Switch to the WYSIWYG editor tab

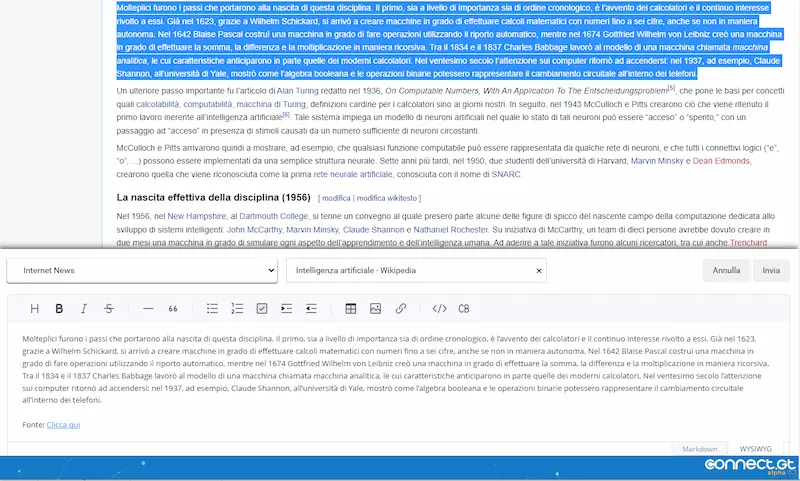point(756,449)
